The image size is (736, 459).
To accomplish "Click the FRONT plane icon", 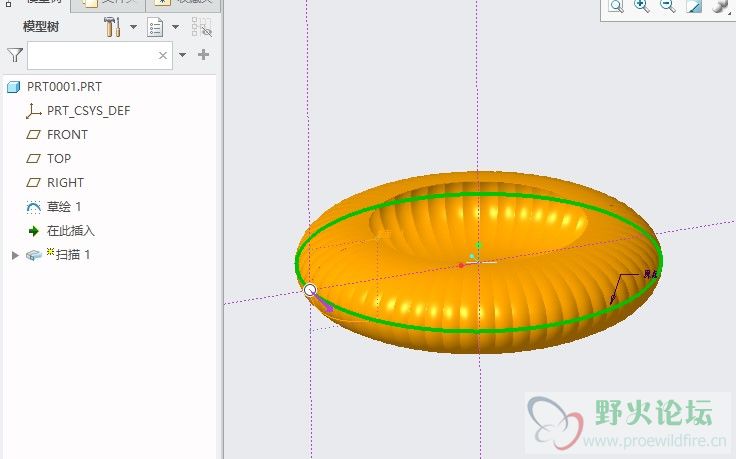I will 33,135.
